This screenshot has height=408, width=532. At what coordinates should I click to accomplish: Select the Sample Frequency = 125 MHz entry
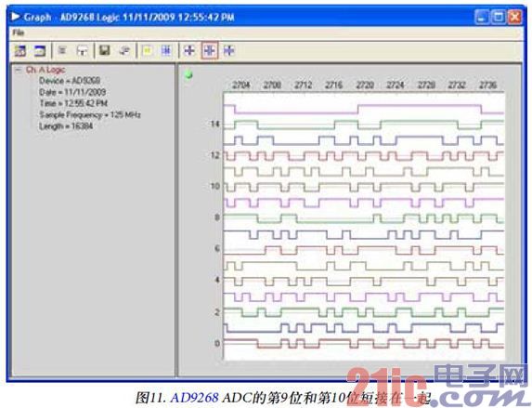point(90,115)
